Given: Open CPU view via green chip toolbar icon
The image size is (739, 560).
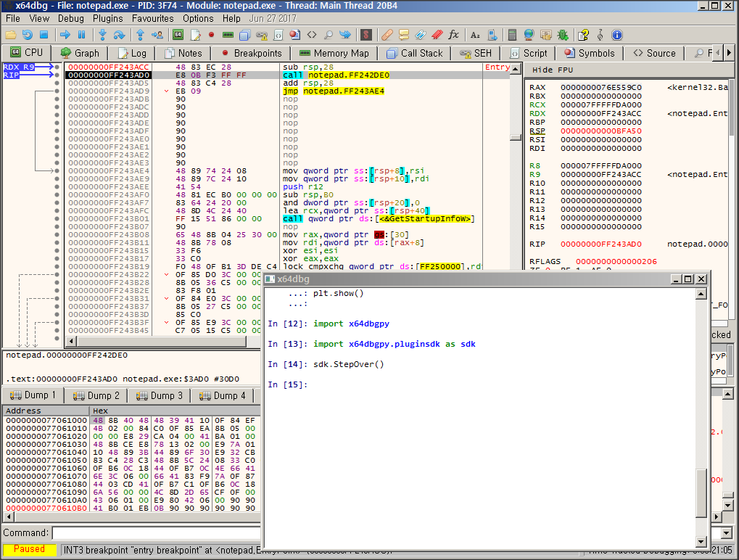Looking at the screenshot, I should [178, 35].
